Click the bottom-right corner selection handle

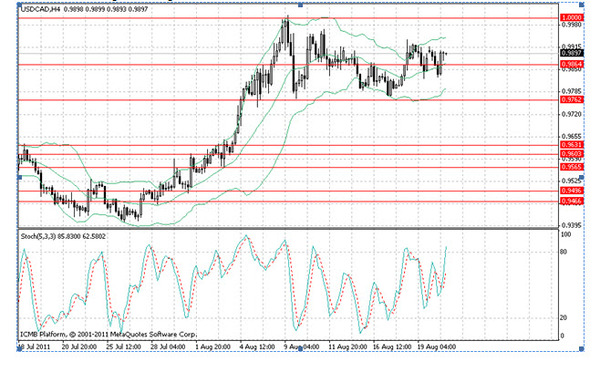point(582,349)
